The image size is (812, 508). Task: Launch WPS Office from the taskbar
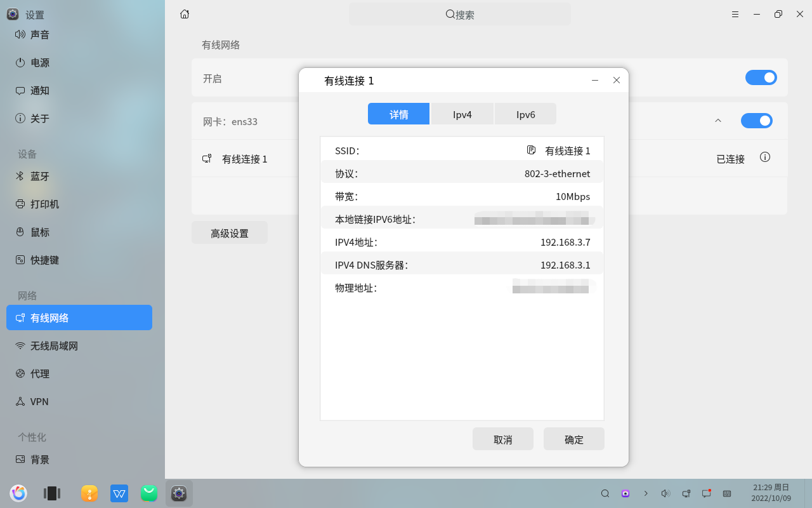(x=119, y=493)
